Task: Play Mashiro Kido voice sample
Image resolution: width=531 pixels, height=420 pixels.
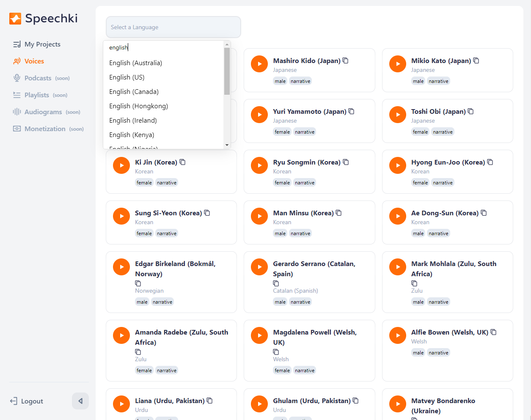Action: pyautogui.click(x=259, y=64)
